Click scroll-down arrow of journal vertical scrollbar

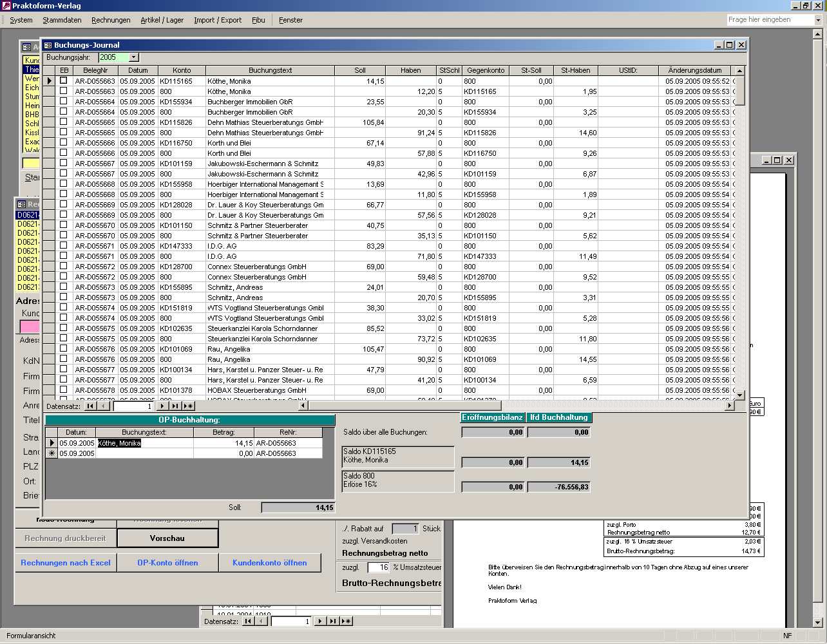740,395
